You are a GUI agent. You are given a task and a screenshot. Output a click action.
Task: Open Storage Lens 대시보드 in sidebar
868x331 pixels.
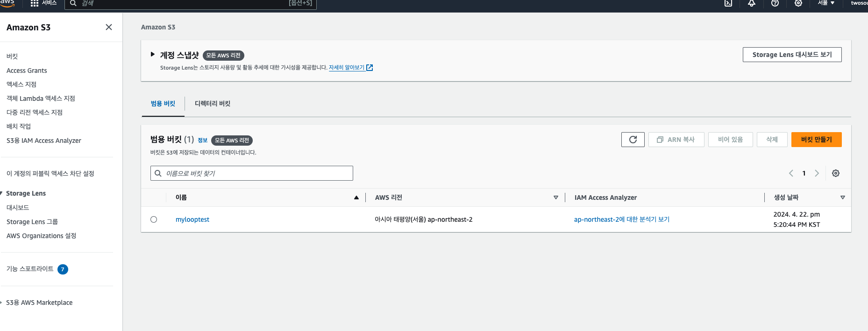click(18, 208)
